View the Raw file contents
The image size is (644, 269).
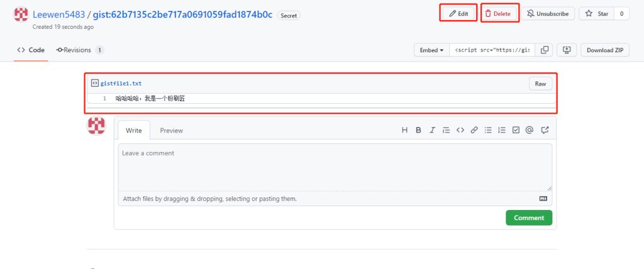coord(540,84)
